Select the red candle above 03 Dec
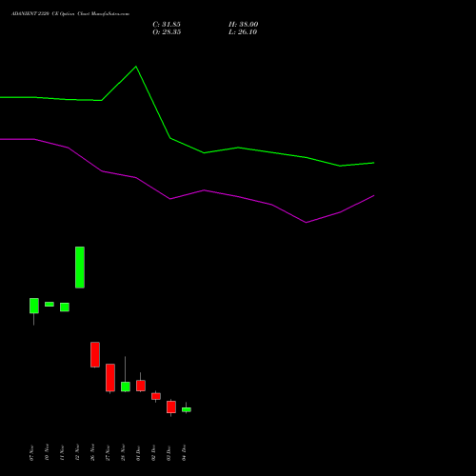 click(171, 407)
